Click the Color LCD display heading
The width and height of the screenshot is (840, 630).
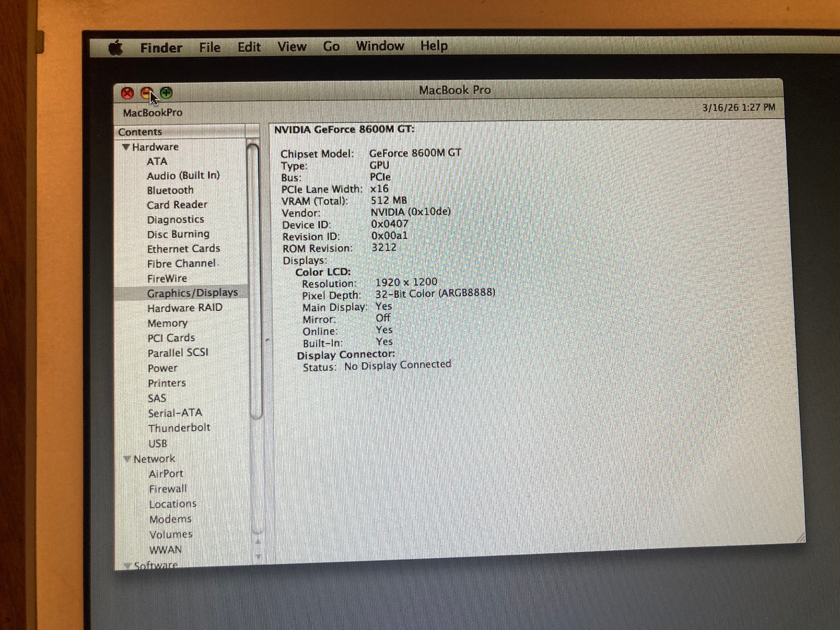pyautogui.click(x=323, y=272)
